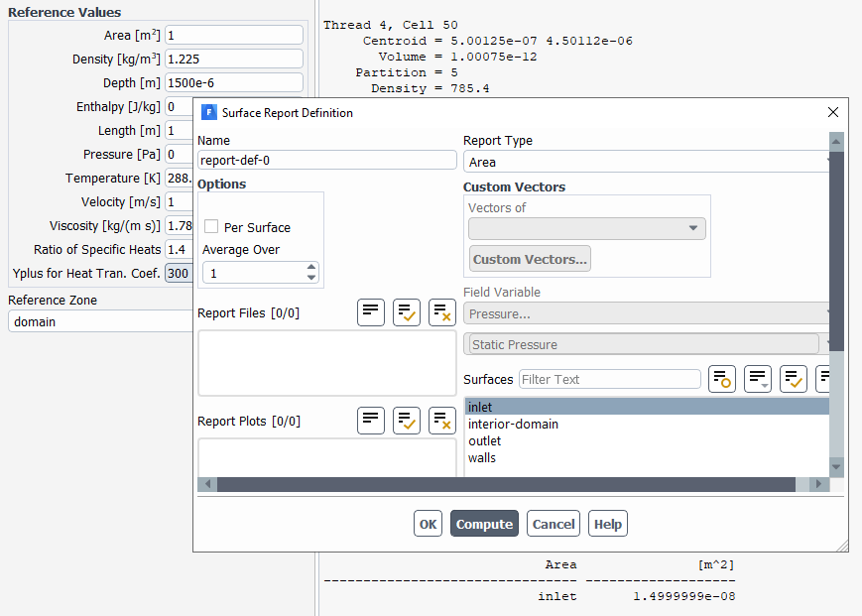
Task: Click the Surfaces filter options icon
Action: [x=722, y=379]
